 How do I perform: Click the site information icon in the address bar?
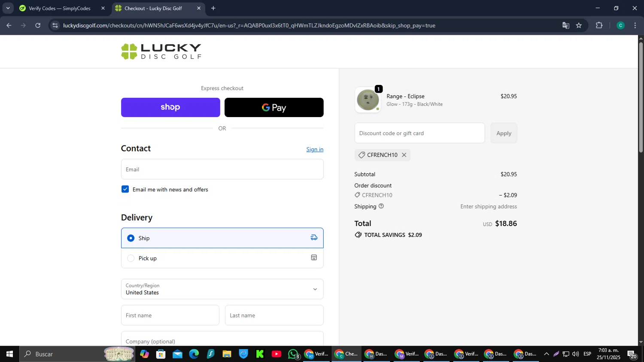[55, 25]
